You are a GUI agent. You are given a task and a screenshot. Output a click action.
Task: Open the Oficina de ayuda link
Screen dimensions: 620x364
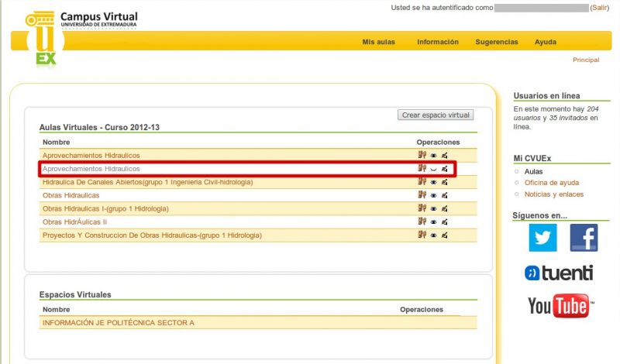pos(552,183)
